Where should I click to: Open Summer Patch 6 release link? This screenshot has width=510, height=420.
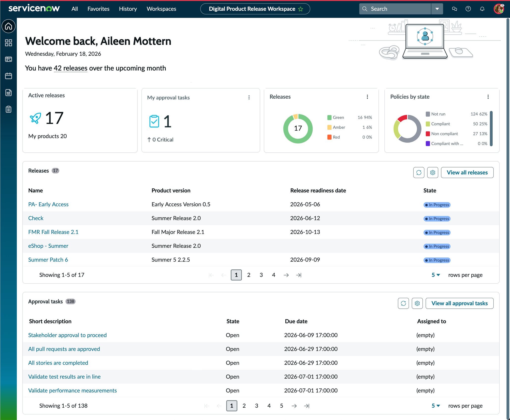[x=48, y=260]
